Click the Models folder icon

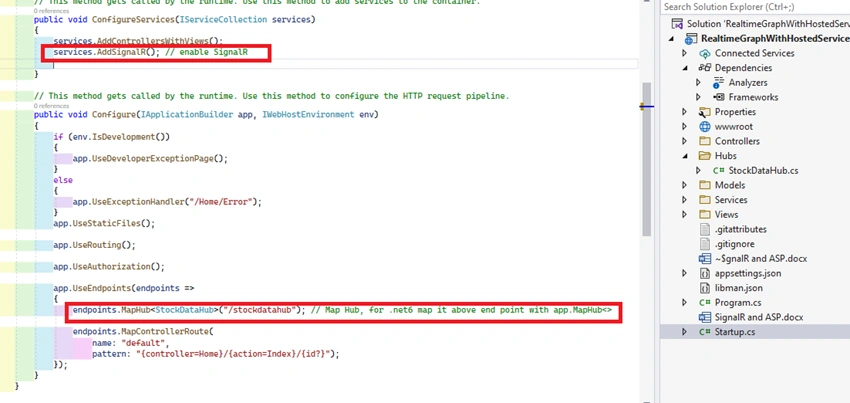point(705,185)
